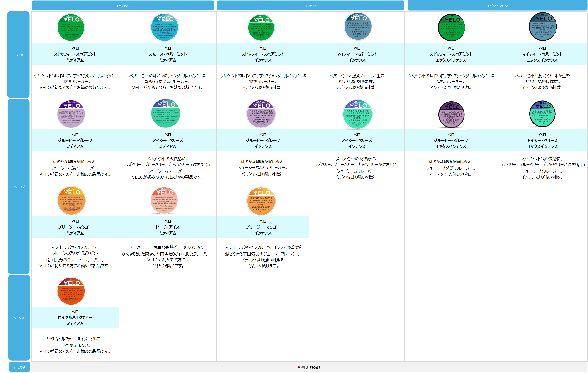Select the インテンス column header

click(311, 5)
